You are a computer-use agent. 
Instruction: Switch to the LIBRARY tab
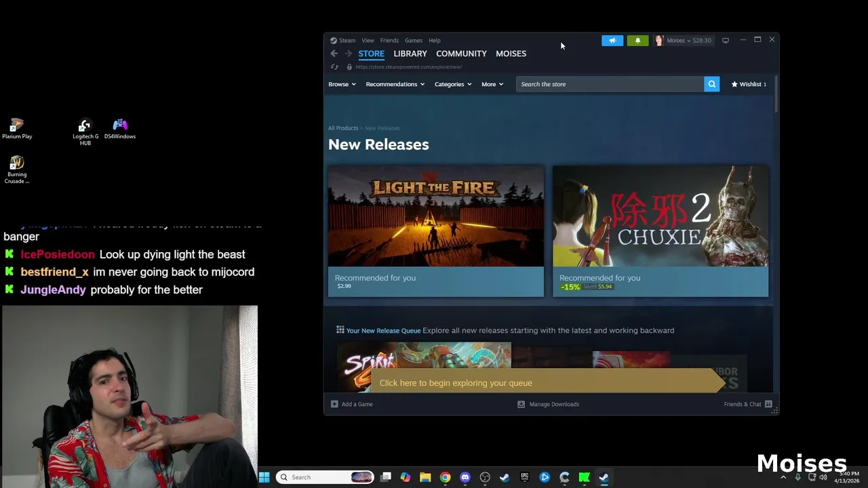pos(410,54)
